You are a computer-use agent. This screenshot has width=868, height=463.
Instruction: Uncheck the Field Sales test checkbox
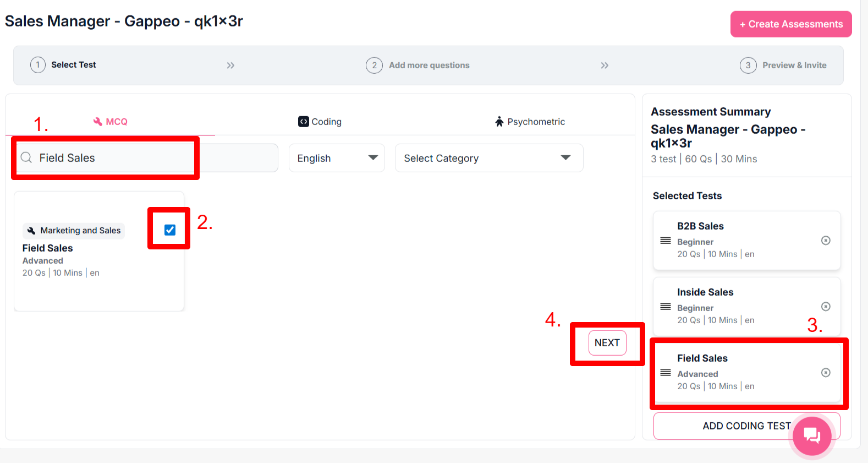click(170, 230)
